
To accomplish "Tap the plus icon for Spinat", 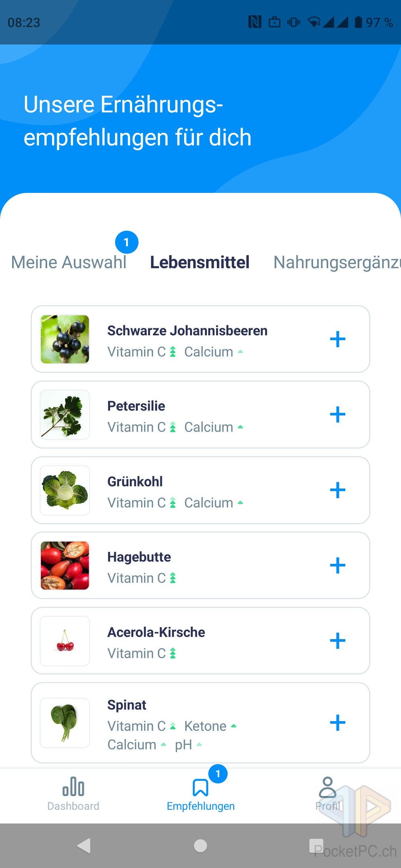I will [x=338, y=723].
